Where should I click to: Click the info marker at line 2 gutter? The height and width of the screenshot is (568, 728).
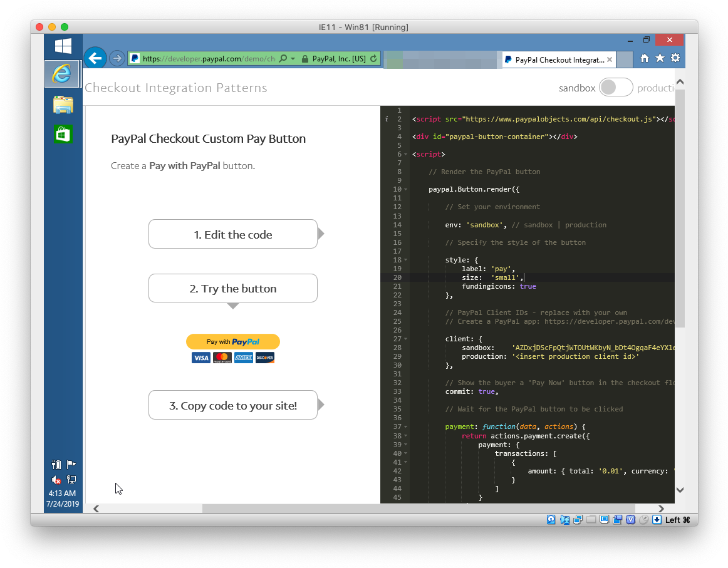point(387,119)
